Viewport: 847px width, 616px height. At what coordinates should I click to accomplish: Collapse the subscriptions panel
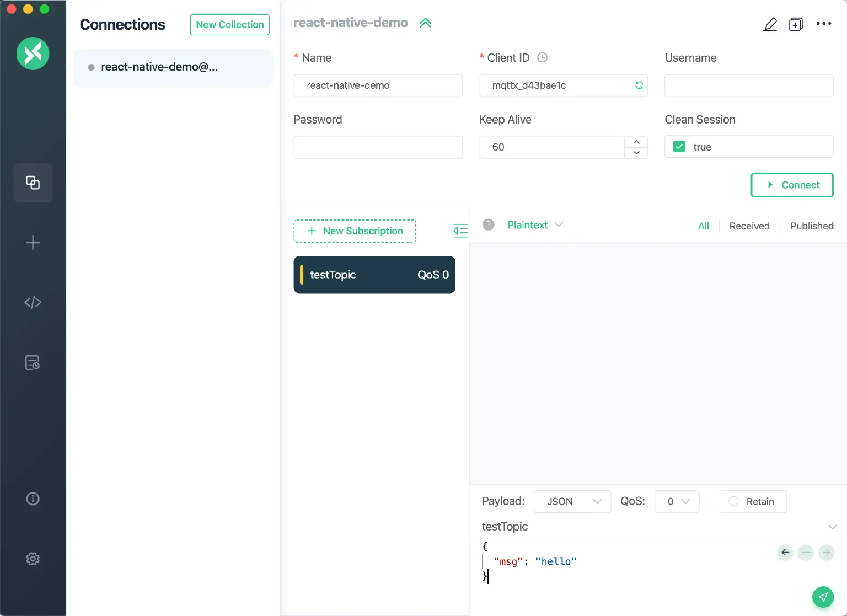click(460, 231)
